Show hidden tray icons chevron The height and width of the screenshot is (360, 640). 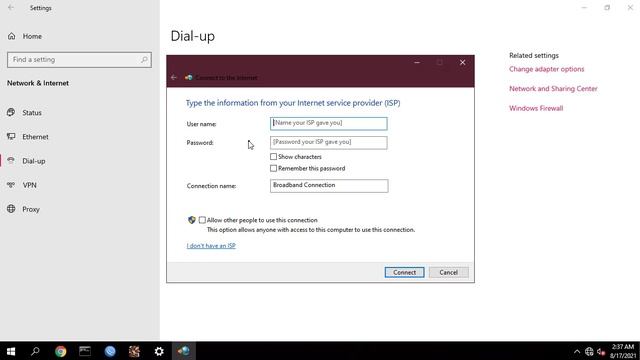577,351
